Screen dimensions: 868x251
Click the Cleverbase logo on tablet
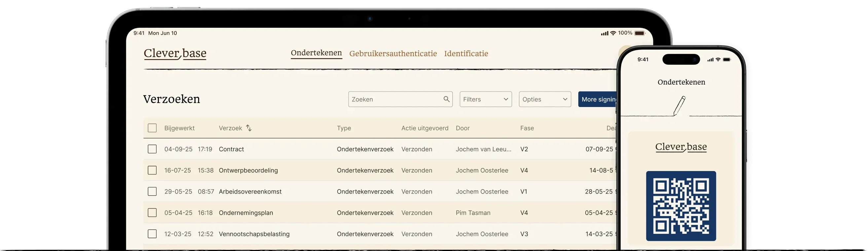pyautogui.click(x=175, y=54)
